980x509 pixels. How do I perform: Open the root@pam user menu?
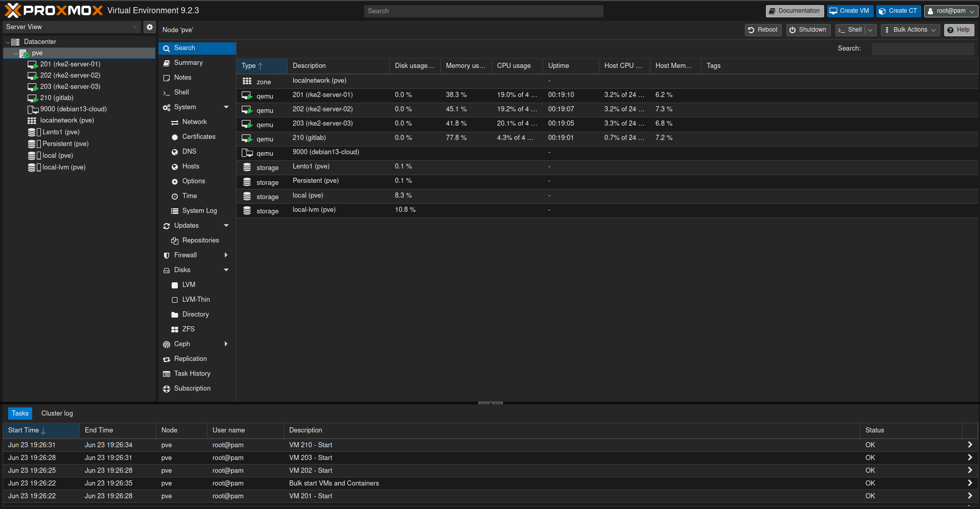[951, 11]
